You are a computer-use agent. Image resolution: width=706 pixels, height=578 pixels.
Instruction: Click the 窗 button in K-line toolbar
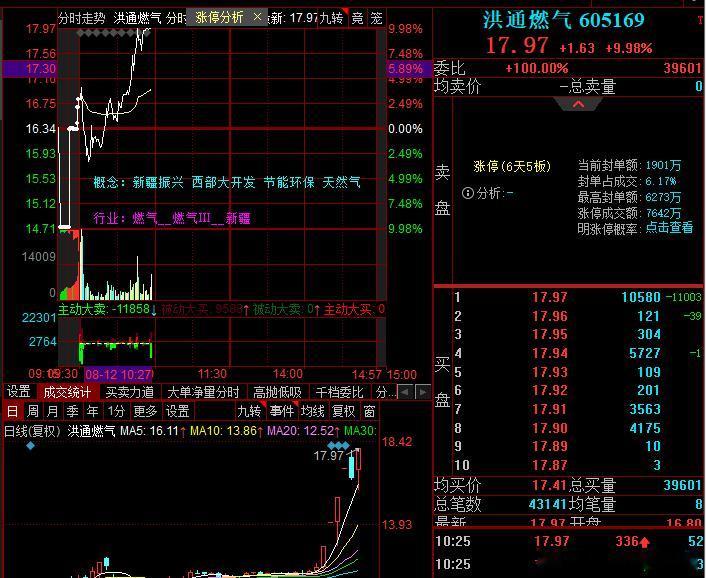coord(369,411)
